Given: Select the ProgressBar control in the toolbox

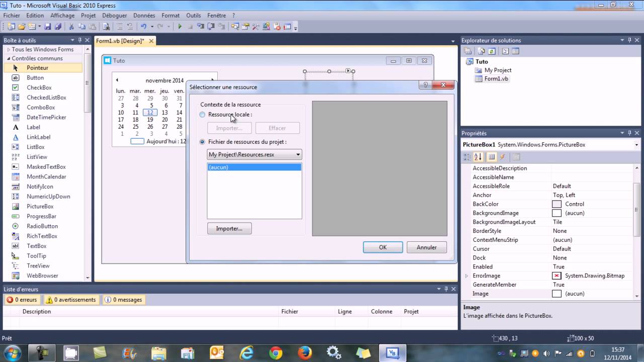Looking at the screenshot, I should point(41,216).
